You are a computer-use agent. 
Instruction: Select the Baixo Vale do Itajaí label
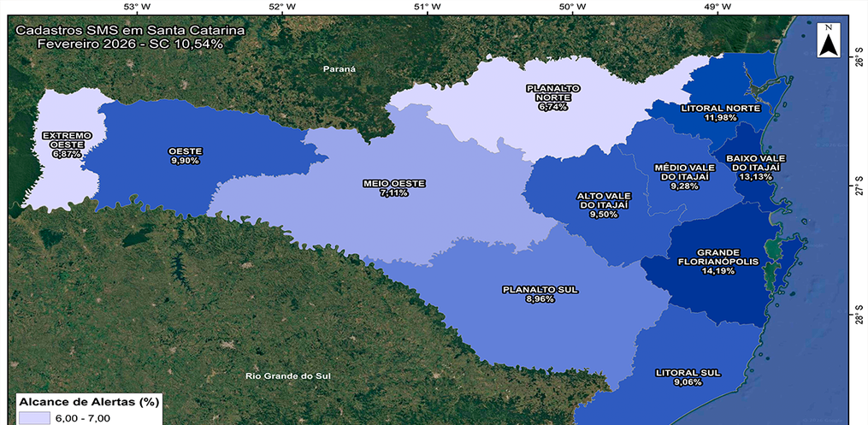(755, 167)
